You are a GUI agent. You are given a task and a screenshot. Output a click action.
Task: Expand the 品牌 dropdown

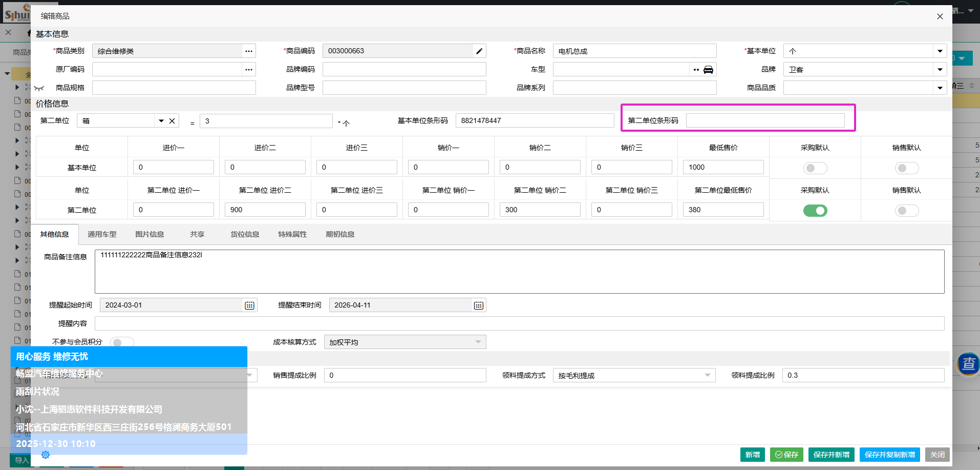940,70
